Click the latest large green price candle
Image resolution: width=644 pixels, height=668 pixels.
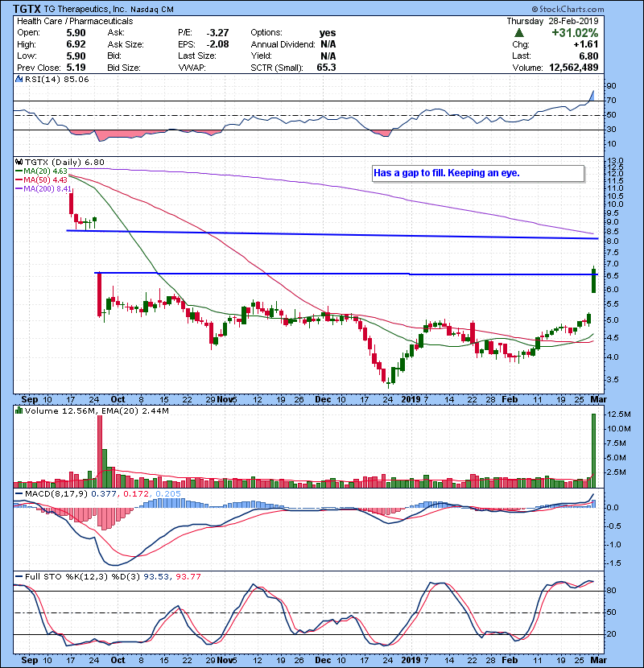(x=593, y=281)
